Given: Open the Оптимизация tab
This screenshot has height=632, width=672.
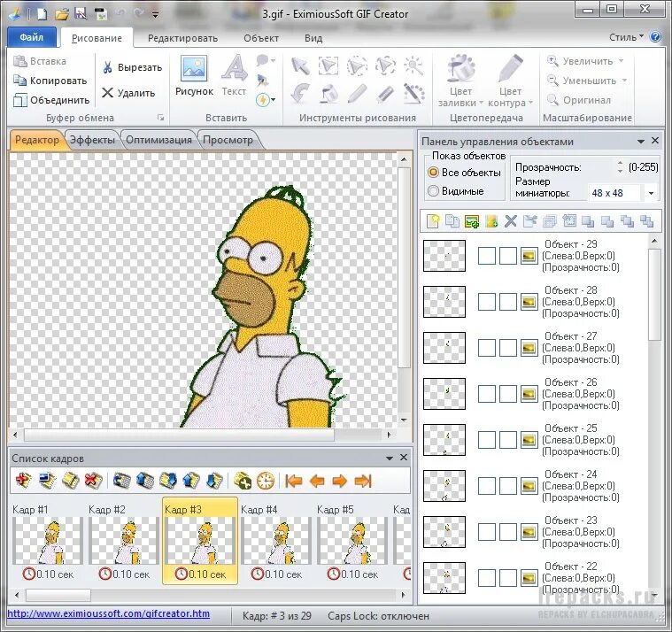Looking at the screenshot, I should tap(158, 140).
